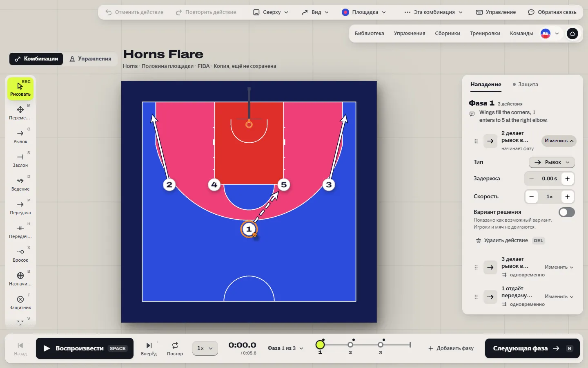The image size is (588, 368).
Task: Pick the Передача pass tool
Action: coord(20,207)
